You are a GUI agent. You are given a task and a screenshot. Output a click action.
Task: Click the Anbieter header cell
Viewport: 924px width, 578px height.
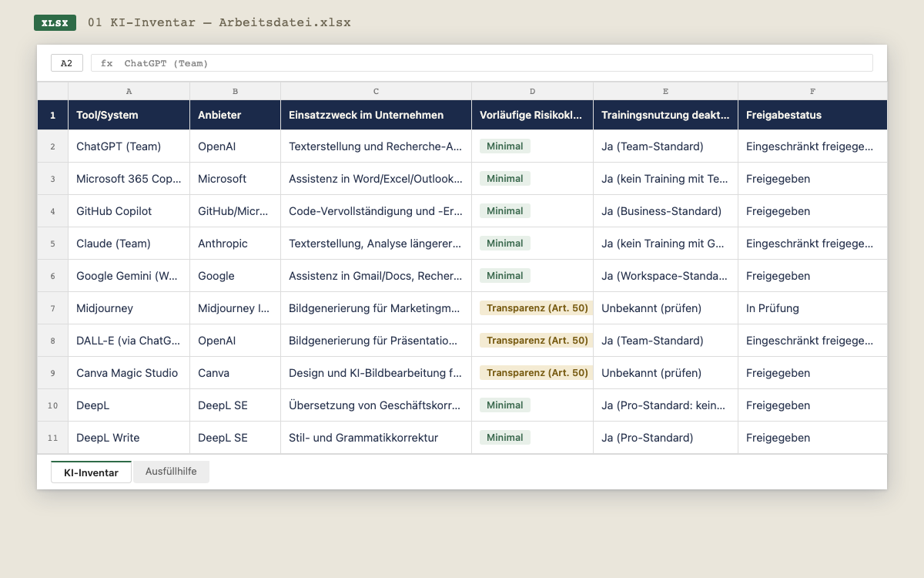(x=235, y=115)
